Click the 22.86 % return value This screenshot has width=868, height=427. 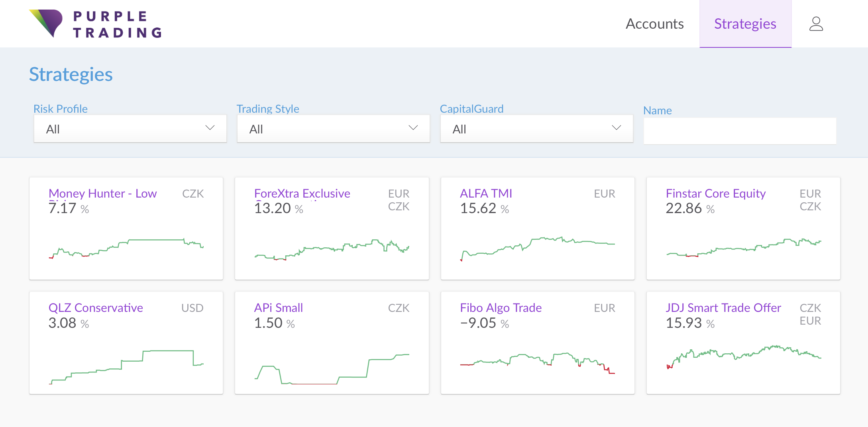pyautogui.click(x=690, y=208)
